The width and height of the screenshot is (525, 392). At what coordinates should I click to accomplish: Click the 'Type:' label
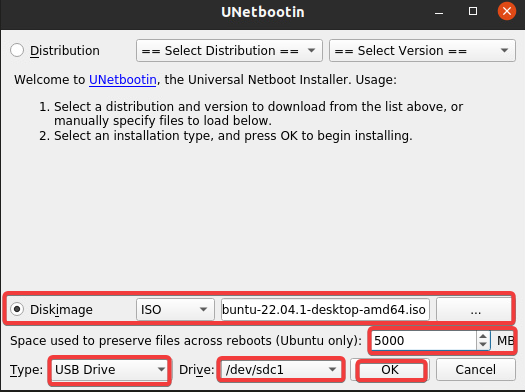click(x=26, y=370)
